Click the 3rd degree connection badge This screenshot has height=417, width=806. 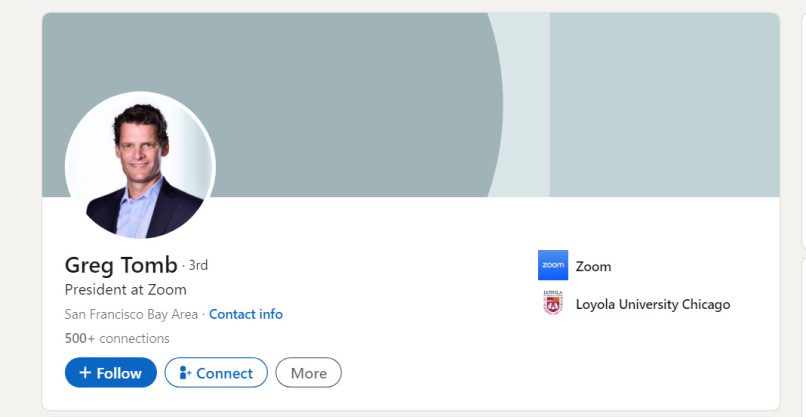[198, 265]
